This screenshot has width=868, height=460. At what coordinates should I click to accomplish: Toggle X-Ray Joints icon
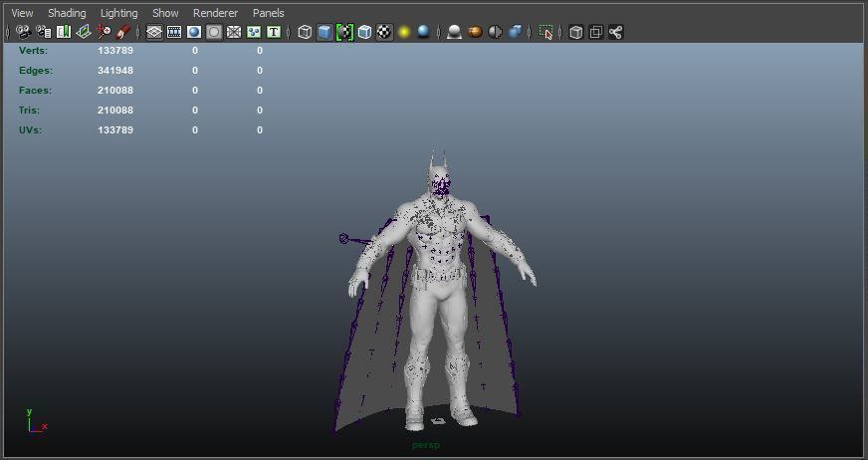[616, 32]
